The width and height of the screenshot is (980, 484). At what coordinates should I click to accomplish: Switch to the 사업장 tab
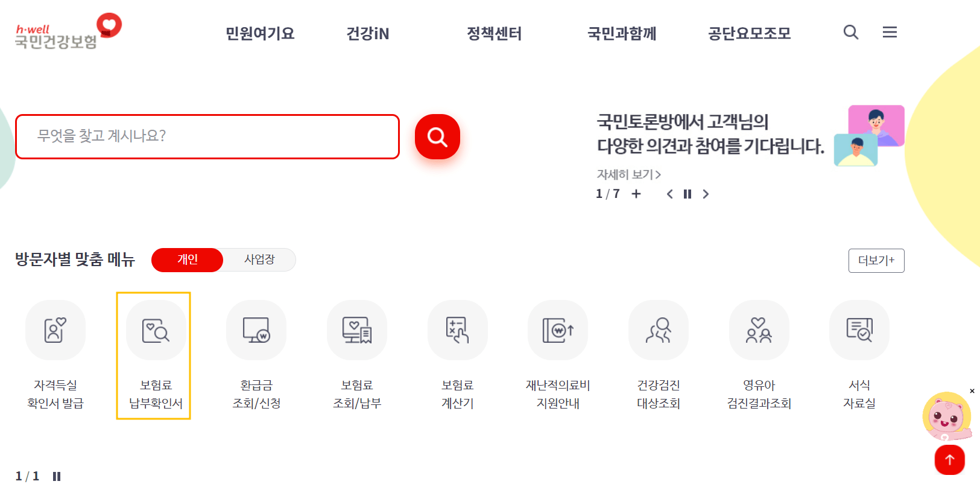pos(259,260)
